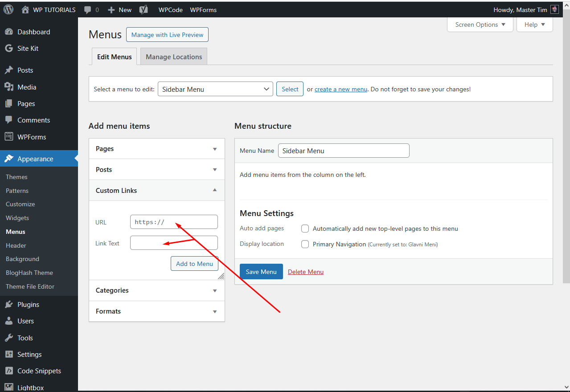Expand the Categories menu items panel
The height and width of the screenshot is (392, 570).
tap(156, 290)
